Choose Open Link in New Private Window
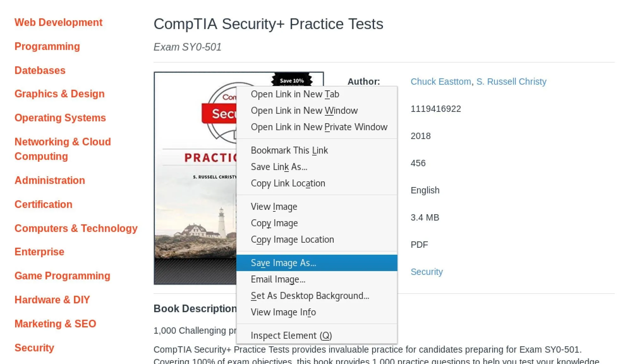Image resolution: width=630 pixels, height=364 pixels. pyautogui.click(x=317, y=127)
